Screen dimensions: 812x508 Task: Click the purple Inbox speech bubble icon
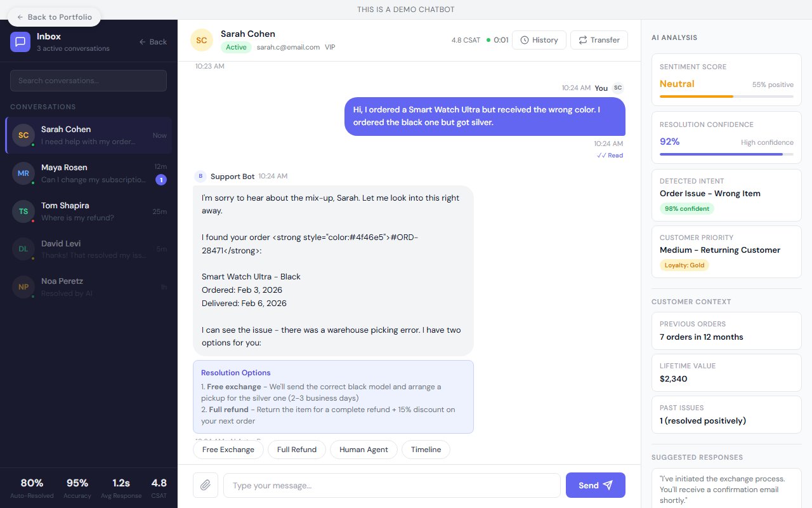pos(20,42)
